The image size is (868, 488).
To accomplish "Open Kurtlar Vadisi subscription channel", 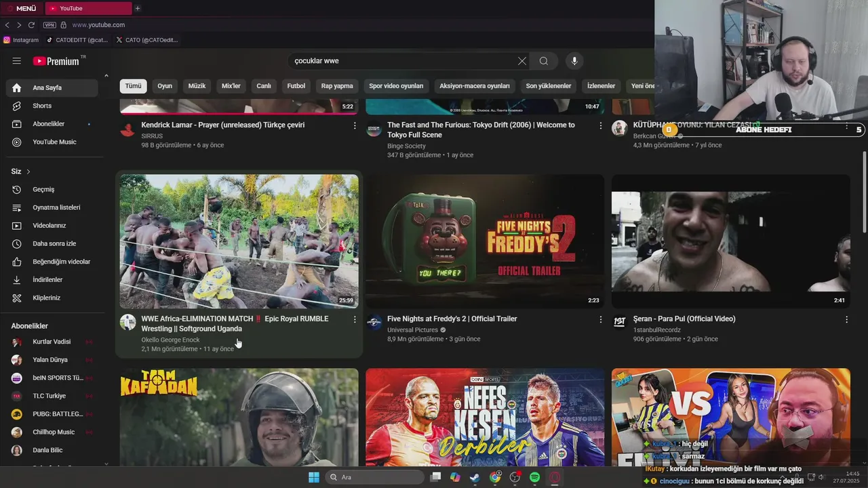I will point(52,342).
